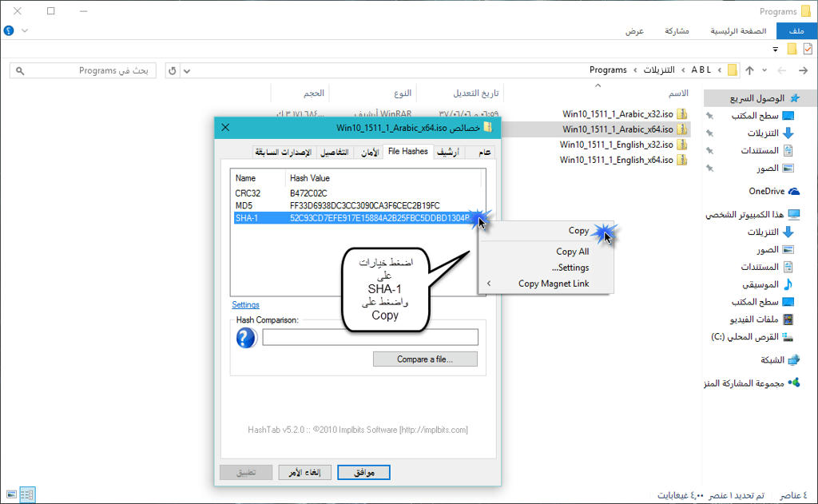Click the archive icon of Win10_1511_1_English_x64.iso

coord(681,161)
